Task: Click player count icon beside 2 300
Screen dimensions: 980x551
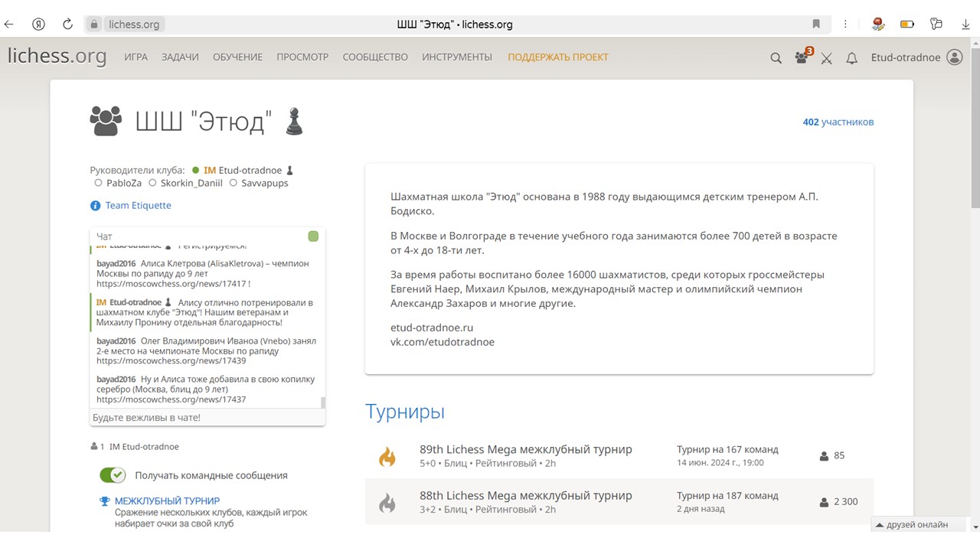Action: point(824,502)
